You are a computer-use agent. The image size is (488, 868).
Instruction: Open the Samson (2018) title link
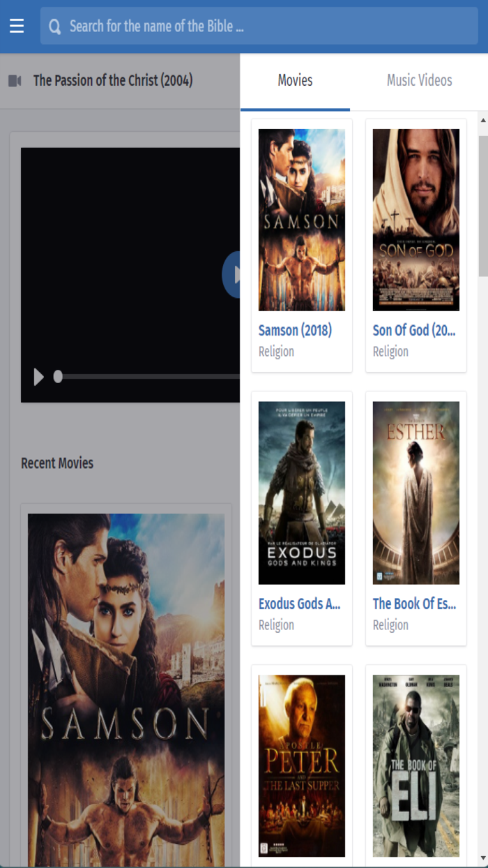(295, 330)
